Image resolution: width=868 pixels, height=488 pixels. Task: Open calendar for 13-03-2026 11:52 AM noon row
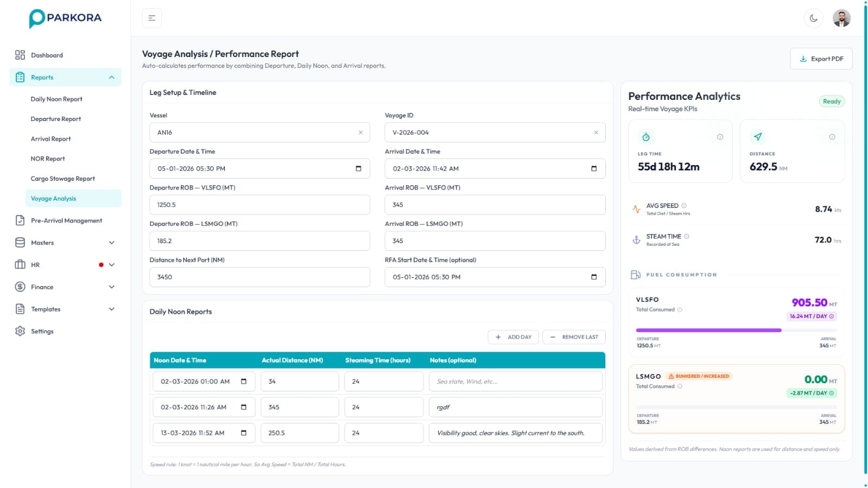[x=244, y=433]
